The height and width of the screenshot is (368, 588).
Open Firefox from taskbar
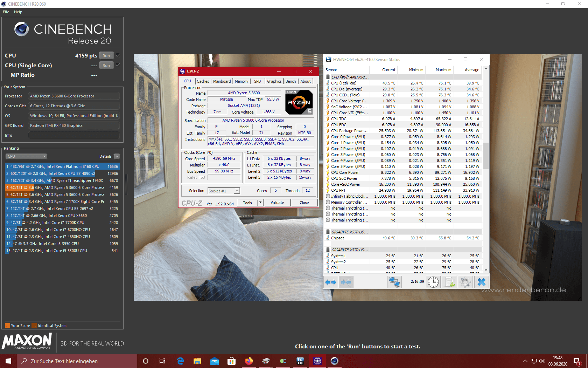tap(249, 361)
